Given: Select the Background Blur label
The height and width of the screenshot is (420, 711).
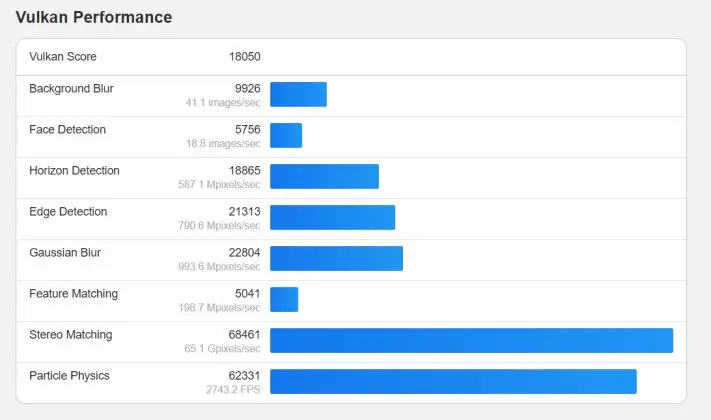Looking at the screenshot, I should click(71, 88).
